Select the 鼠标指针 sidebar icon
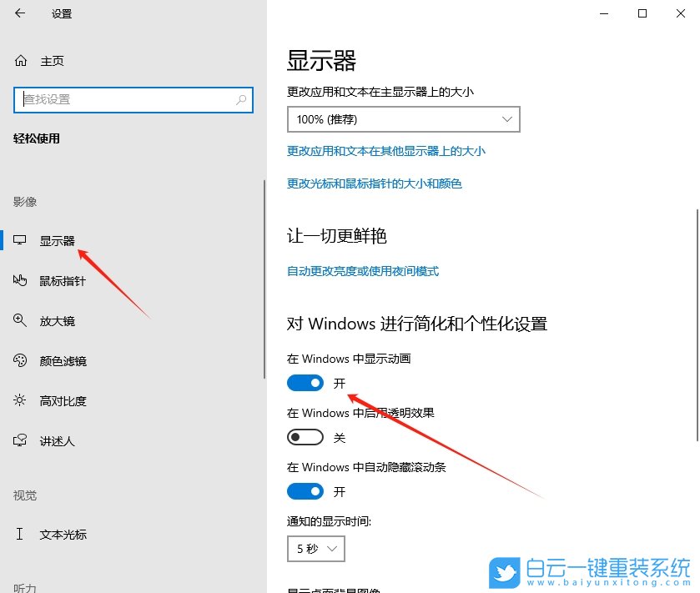700x593 pixels. pos(20,280)
